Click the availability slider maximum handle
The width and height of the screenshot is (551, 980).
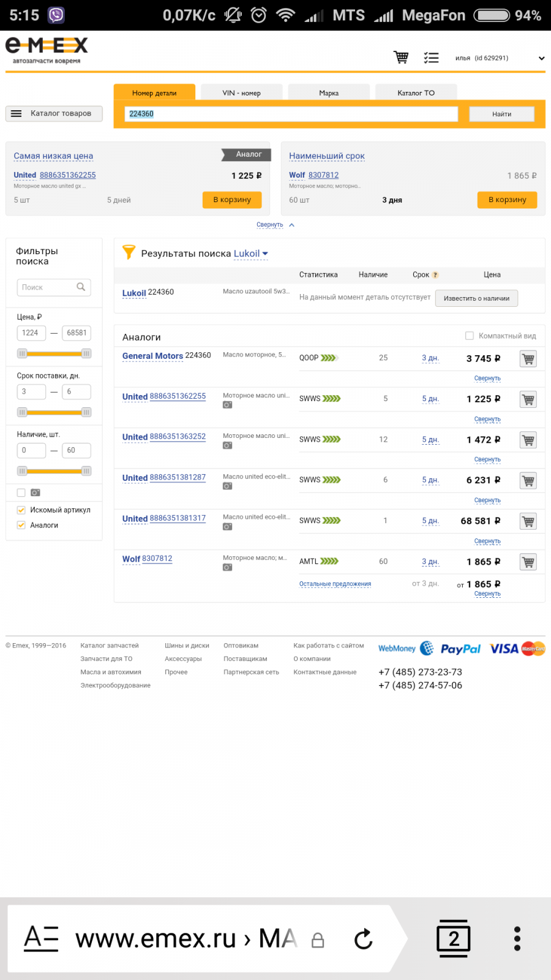(x=86, y=471)
